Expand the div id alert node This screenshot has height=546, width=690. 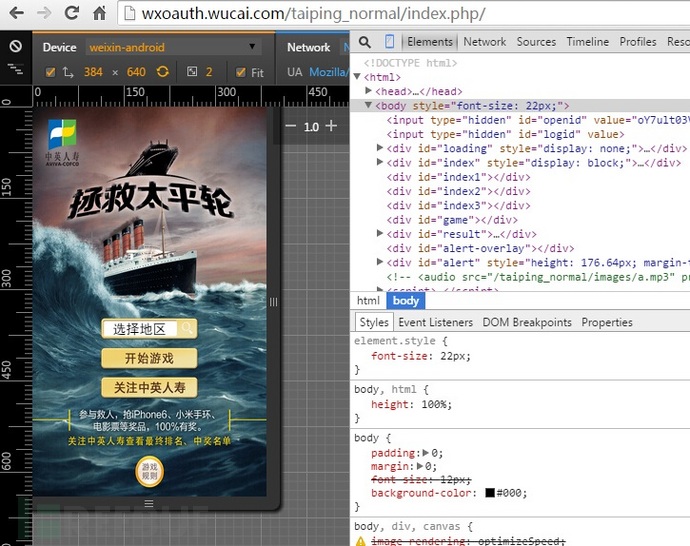pos(380,262)
